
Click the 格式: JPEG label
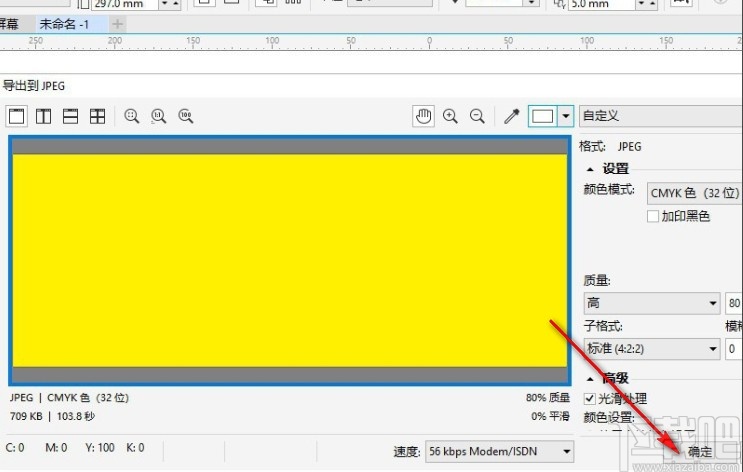click(610, 146)
